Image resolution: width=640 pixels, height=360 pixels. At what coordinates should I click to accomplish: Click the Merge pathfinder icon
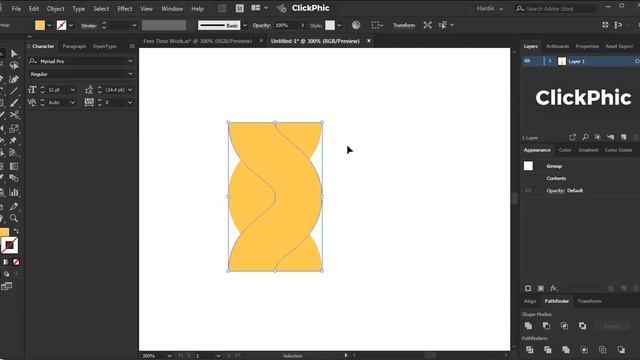tap(566, 350)
